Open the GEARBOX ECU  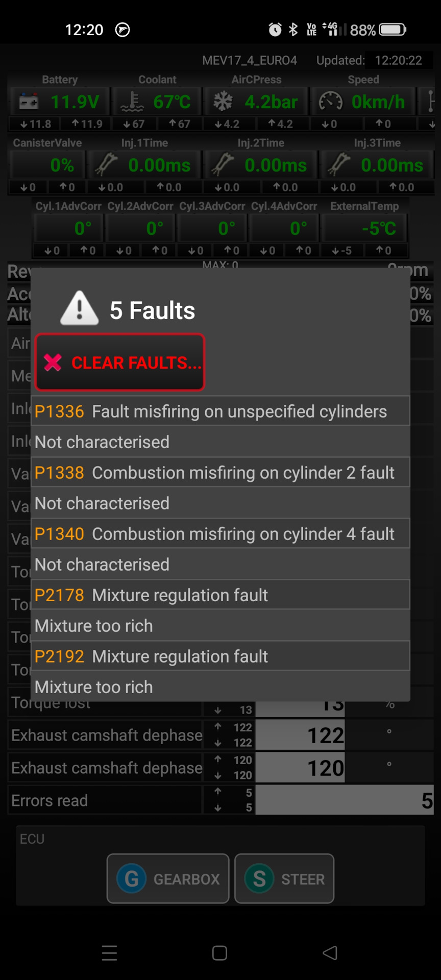[x=168, y=878]
